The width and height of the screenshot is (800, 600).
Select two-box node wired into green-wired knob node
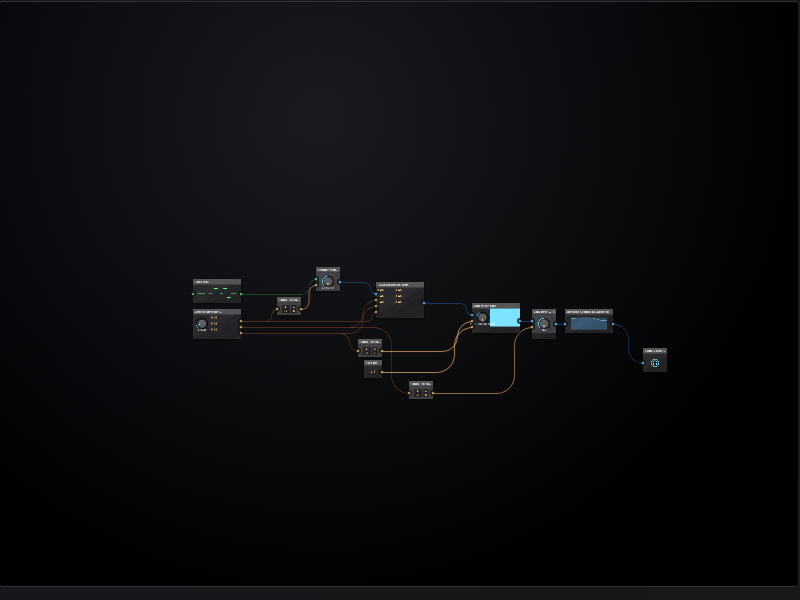[289, 307]
